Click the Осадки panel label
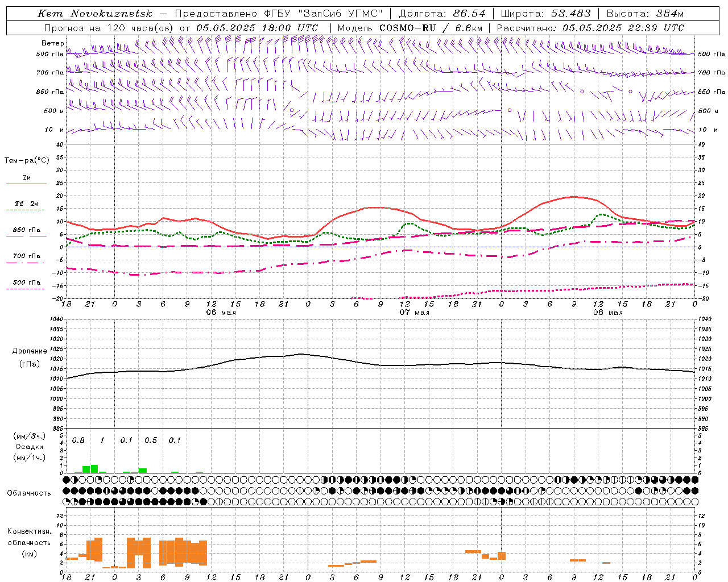Viewport: 728px width, 582px height. click(29, 447)
